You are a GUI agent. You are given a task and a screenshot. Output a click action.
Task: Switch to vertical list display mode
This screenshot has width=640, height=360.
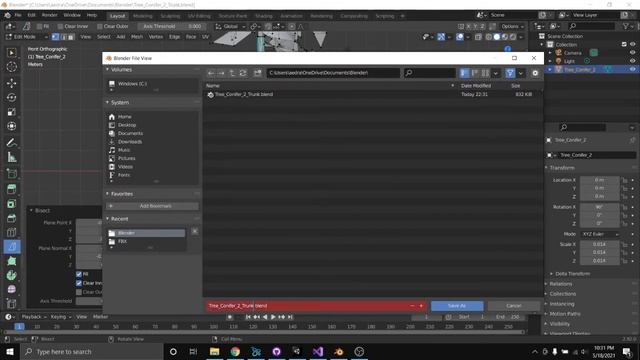pos(464,73)
